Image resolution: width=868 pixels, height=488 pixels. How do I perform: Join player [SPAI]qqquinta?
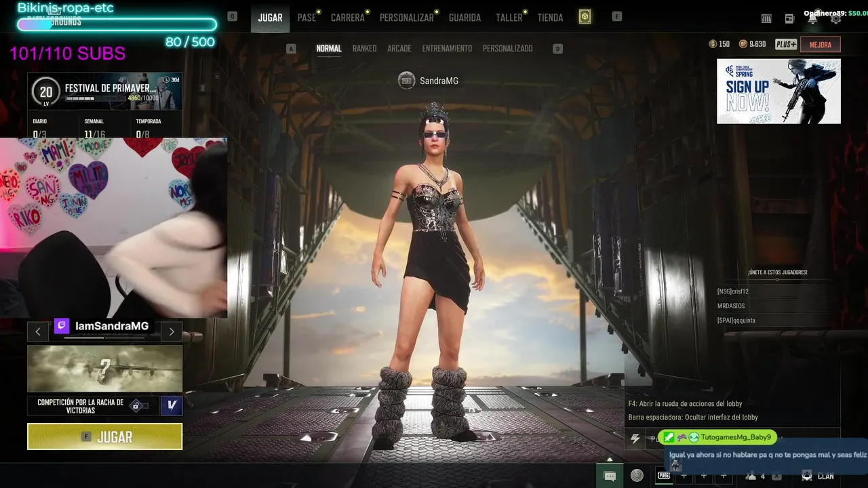pos(736,321)
